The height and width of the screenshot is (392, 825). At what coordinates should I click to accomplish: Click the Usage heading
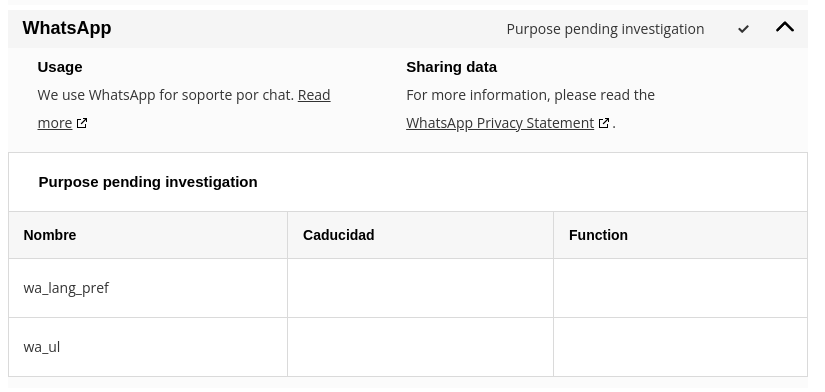click(60, 67)
